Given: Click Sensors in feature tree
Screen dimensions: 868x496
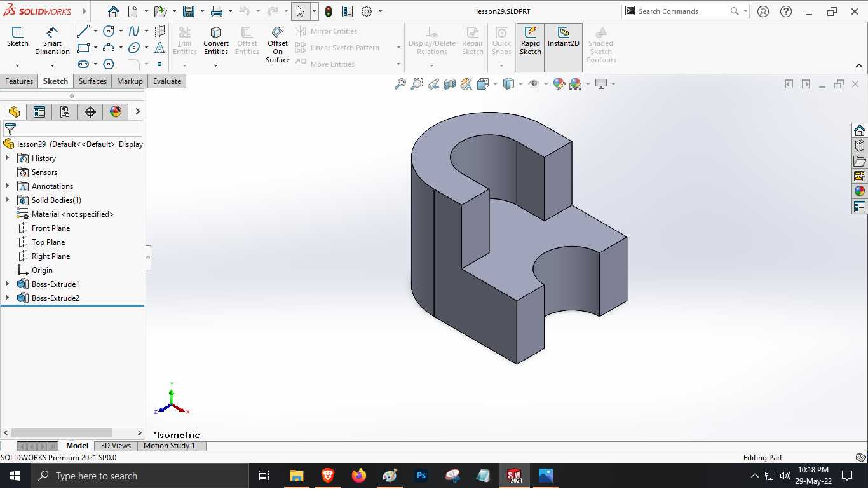Looking at the screenshot, I should click(x=44, y=172).
